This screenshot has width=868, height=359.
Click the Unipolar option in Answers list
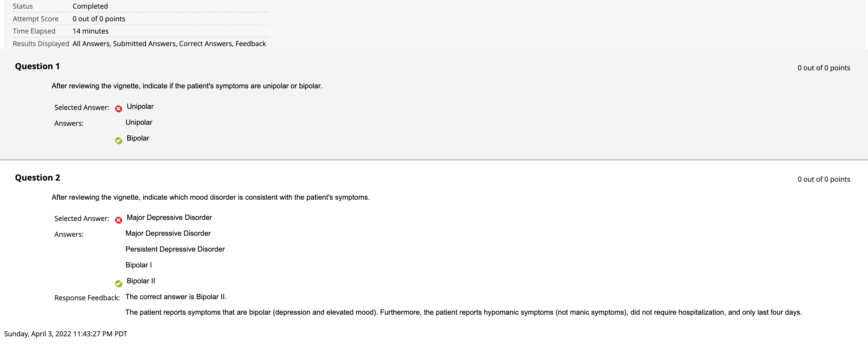coord(139,123)
